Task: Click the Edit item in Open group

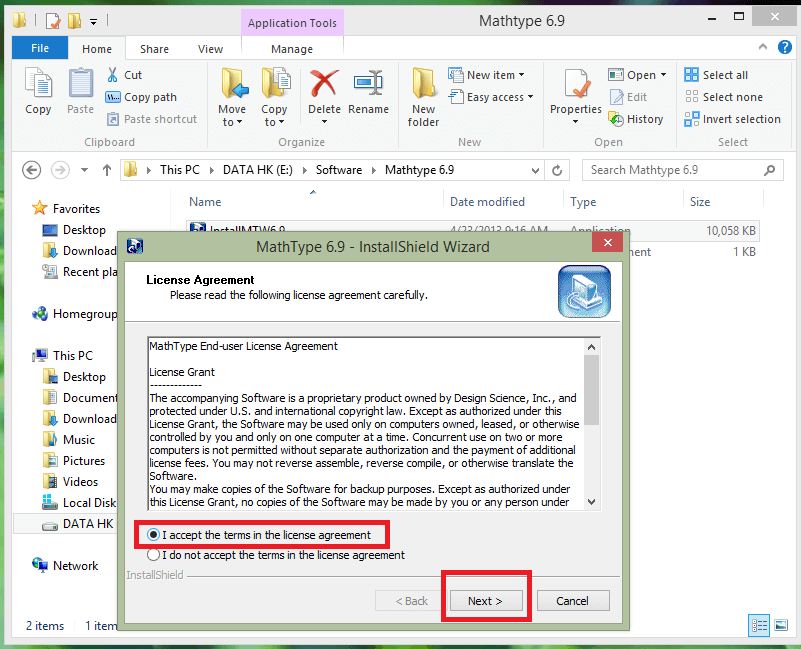Action: tap(628, 97)
